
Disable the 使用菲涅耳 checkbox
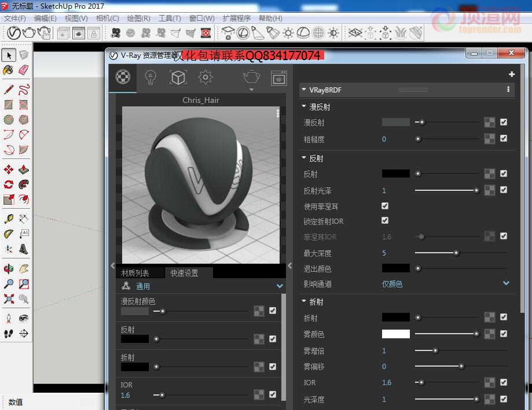385,206
